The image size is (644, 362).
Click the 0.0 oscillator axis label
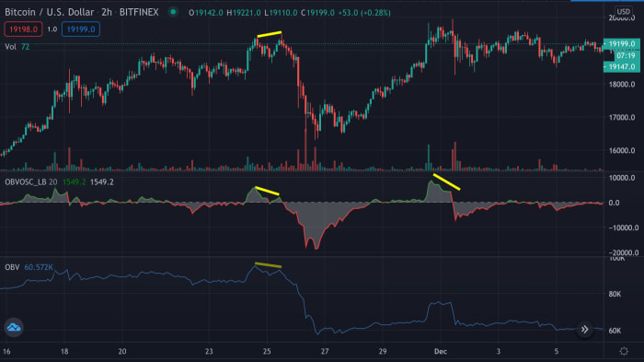(x=615, y=203)
